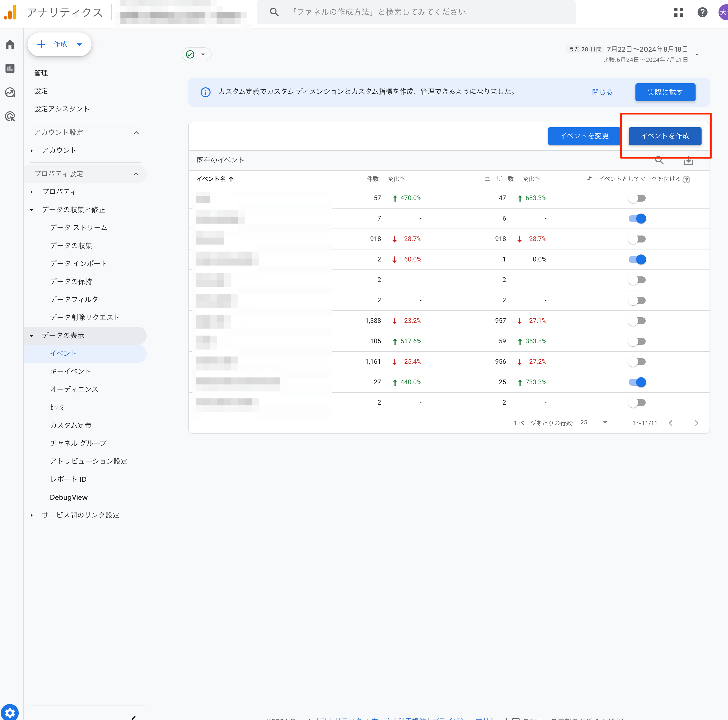The image size is (728, 720).
Task: Collapse データの収集と修正 tree item
Action: point(31,210)
